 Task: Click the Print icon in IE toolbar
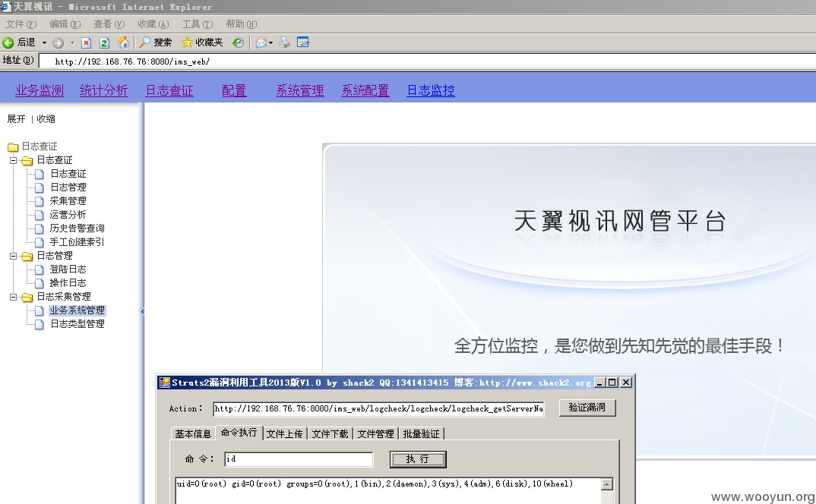(x=285, y=43)
